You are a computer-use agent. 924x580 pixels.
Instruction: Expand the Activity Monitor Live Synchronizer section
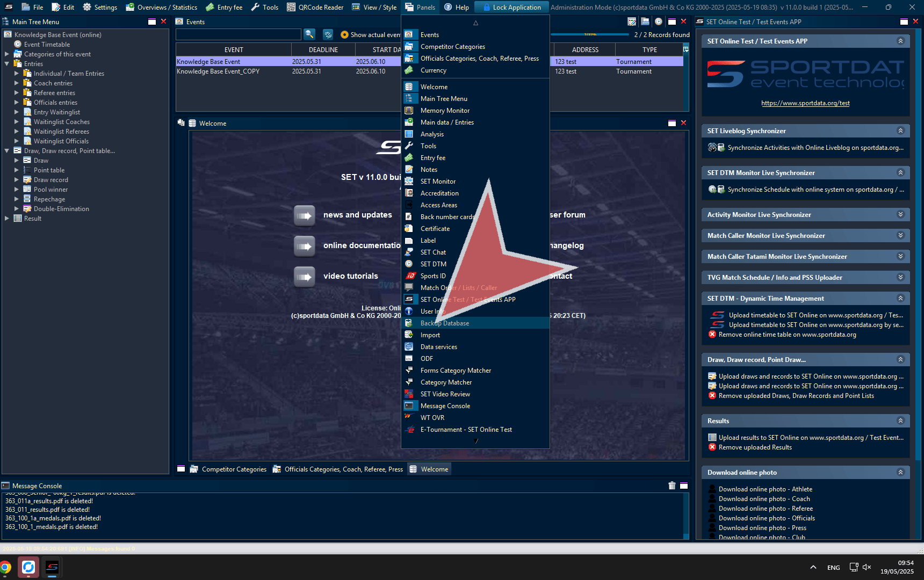(x=900, y=214)
